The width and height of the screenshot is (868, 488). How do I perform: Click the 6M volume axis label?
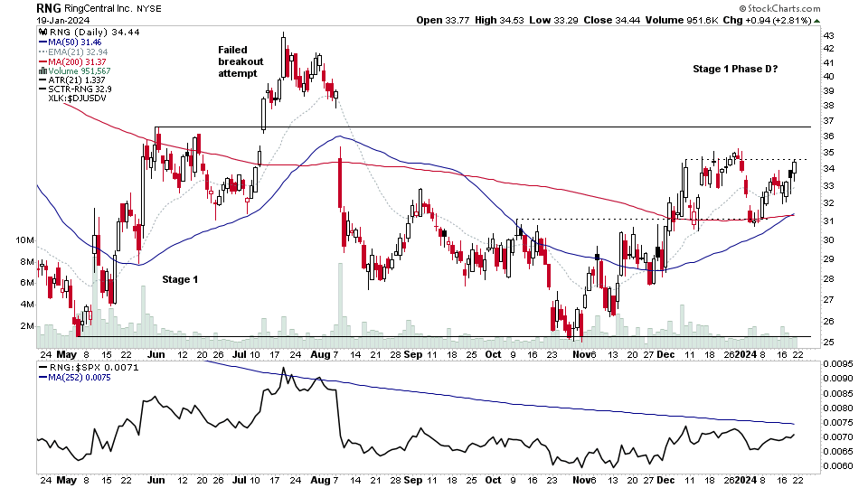(x=27, y=283)
